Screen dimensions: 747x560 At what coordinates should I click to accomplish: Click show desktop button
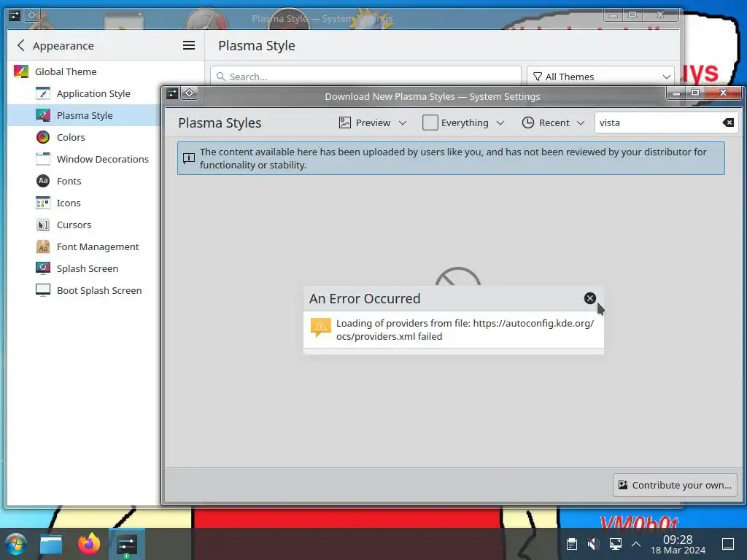728,544
